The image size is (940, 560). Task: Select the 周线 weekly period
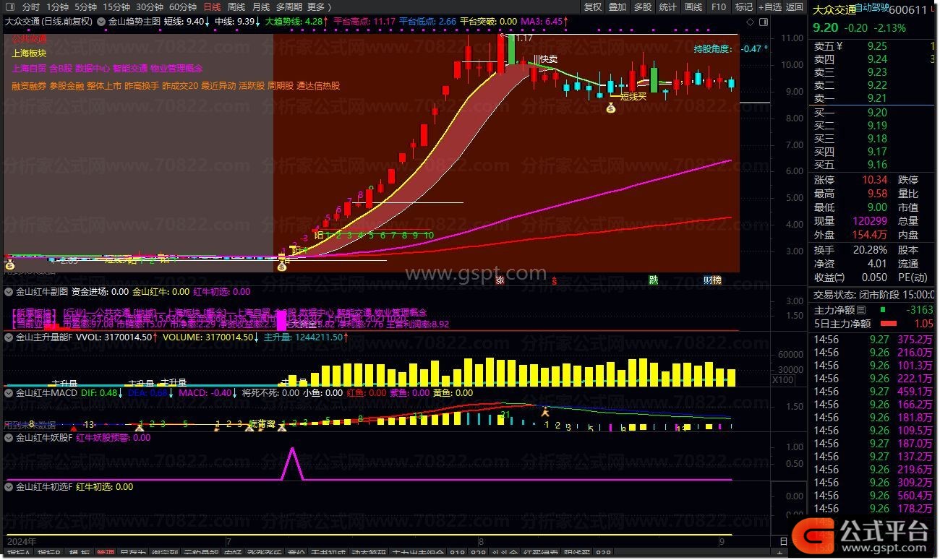(236, 7)
